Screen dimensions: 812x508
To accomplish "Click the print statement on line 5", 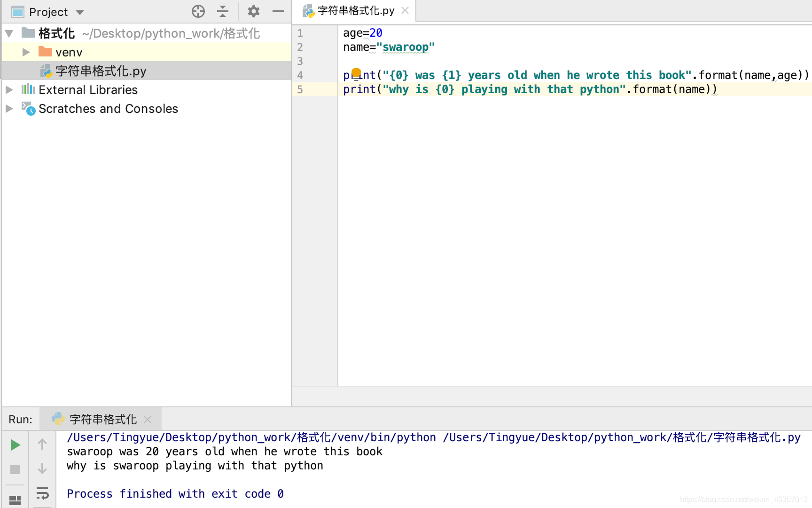I will coord(530,89).
